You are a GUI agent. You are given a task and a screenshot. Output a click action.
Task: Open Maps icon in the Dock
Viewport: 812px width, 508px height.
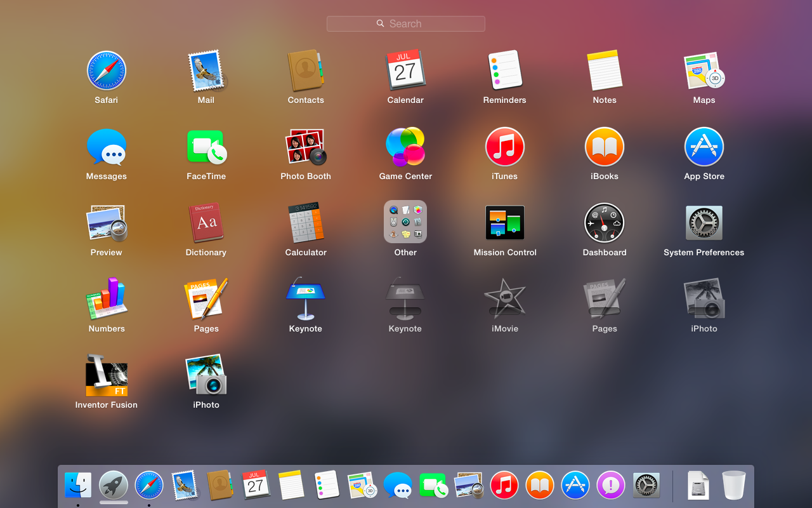click(362, 486)
